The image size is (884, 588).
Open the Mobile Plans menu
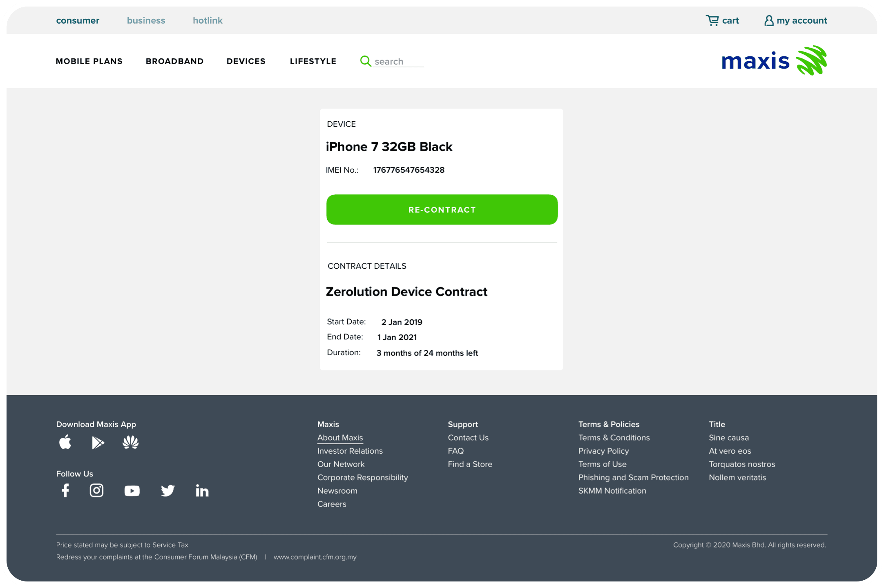[89, 61]
